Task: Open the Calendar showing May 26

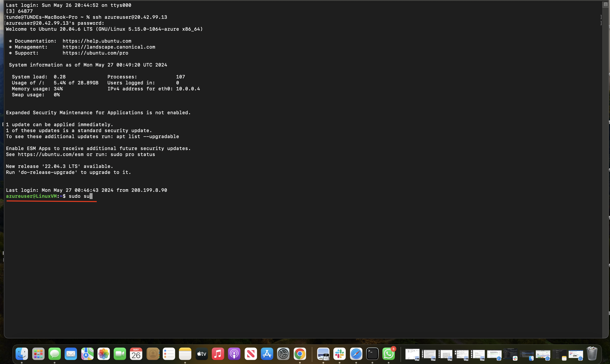Action: [136, 354]
